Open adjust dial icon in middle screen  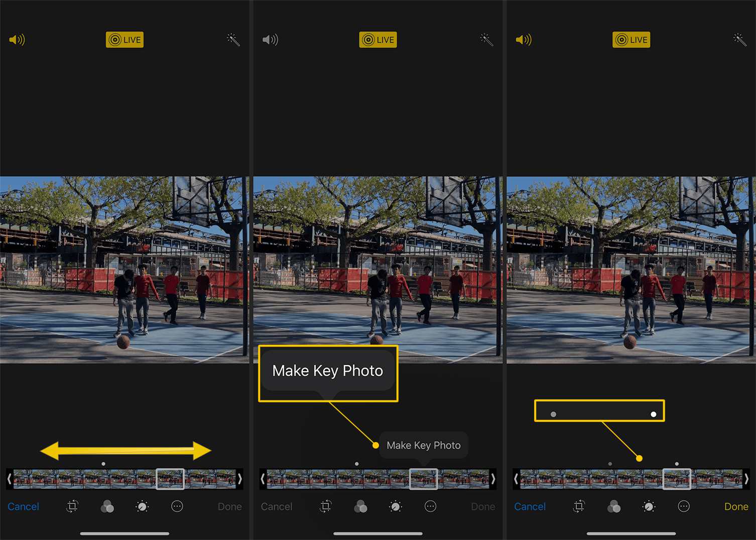(x=396, y=506)
